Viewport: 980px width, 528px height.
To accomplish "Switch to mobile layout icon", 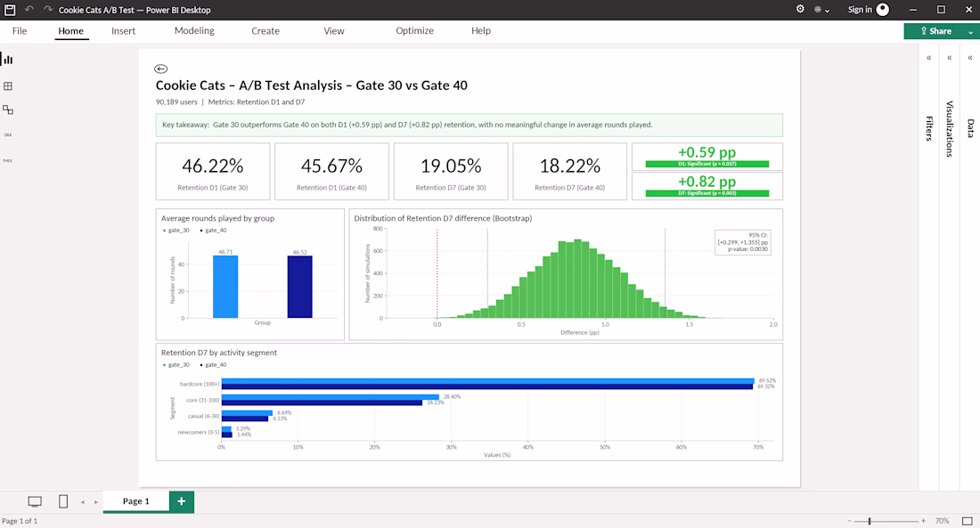I will pyautogui.click(x=63, y=501).
